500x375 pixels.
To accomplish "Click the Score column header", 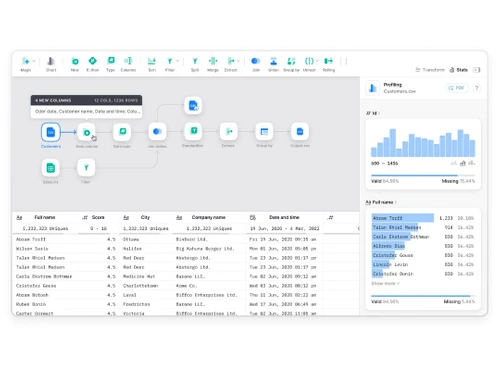I will (x=98, y=217).
